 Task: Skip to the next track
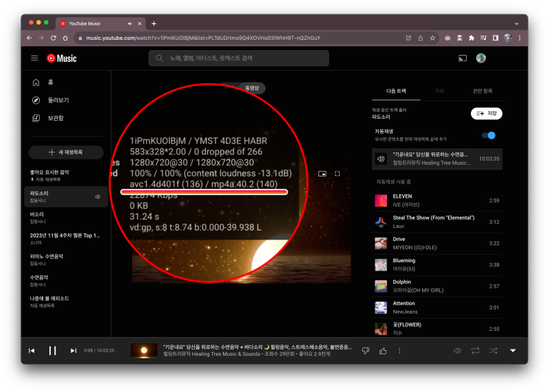coord(73,351)
